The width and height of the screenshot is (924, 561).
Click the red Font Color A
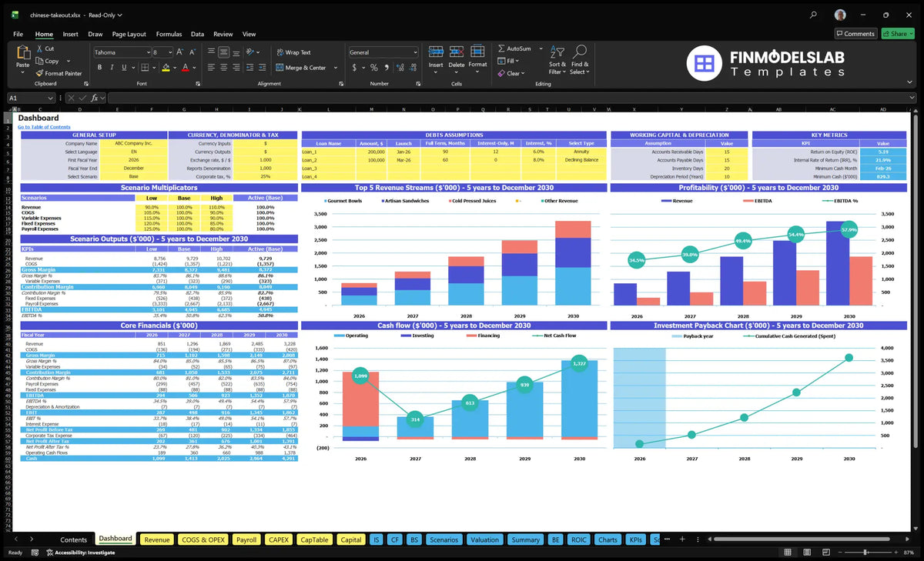tap(184, 68)
